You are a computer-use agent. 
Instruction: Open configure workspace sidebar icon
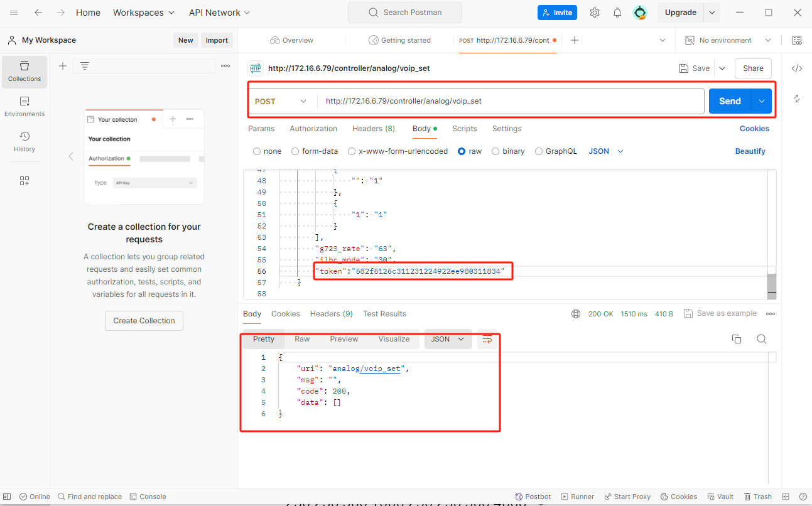pyautogui.click(x=24, y=181)
